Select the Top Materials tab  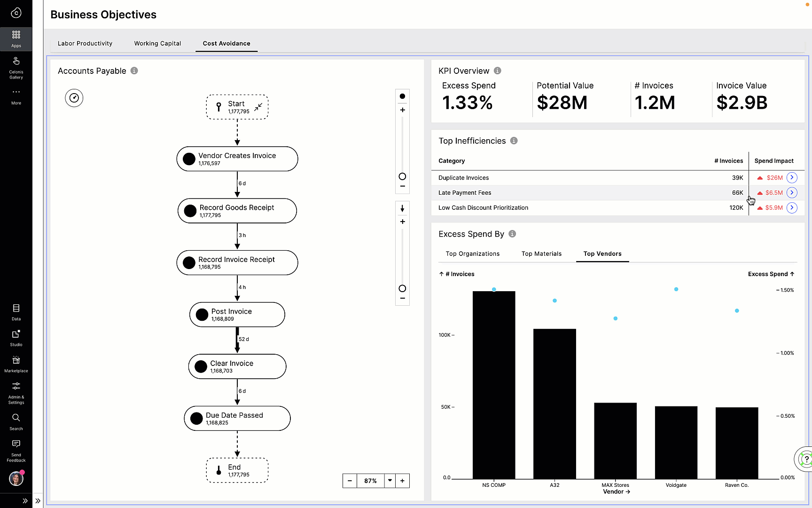click(541, 254)
